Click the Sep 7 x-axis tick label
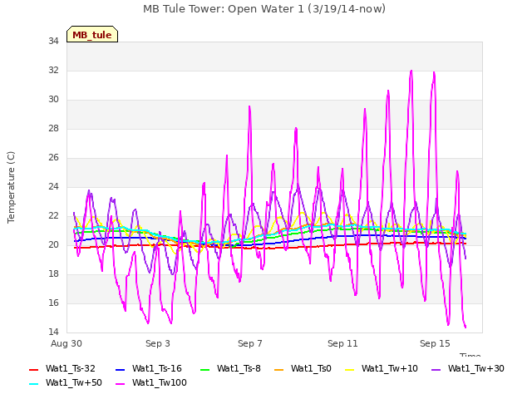The image size is (532, 399). point(250,343)
